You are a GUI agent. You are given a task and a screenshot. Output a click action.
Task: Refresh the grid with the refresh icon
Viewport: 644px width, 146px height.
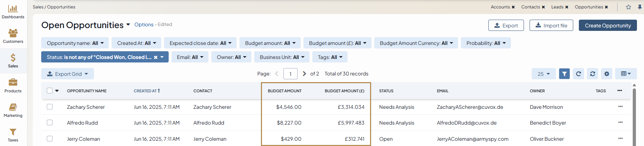click(578, 74)
